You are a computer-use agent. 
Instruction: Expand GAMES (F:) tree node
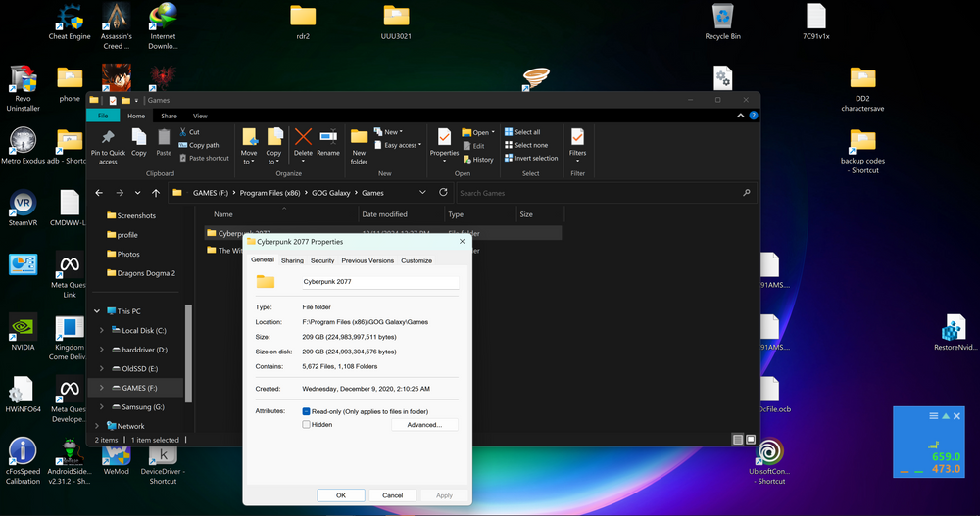(101, 388)
